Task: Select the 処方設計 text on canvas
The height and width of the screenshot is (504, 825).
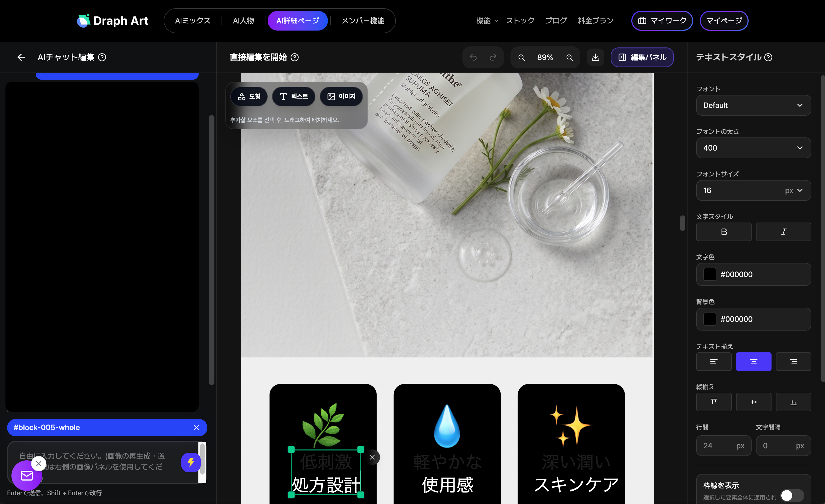Action: click(x=325, y=485)
